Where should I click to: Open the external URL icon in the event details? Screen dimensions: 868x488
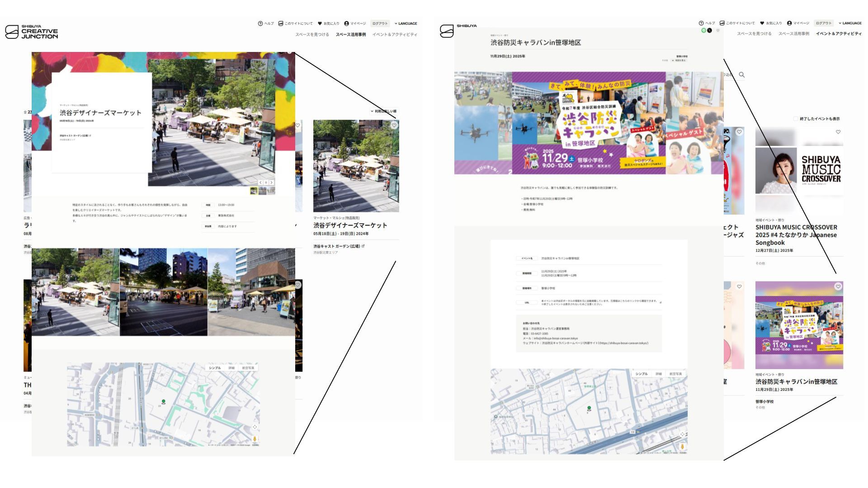point(660,302)
